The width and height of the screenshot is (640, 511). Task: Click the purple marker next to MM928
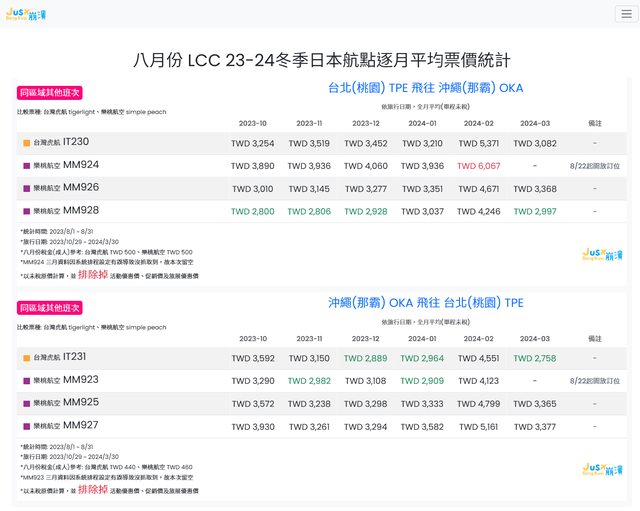point(27,211)
